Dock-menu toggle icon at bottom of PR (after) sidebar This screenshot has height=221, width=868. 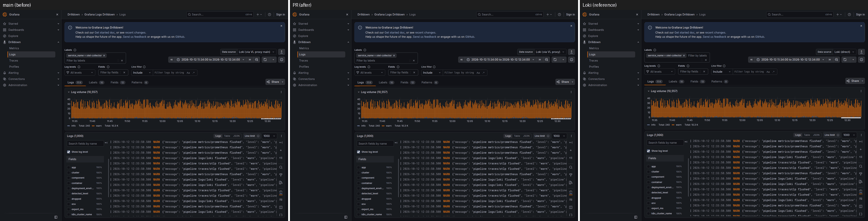click(x=346, y=217)
